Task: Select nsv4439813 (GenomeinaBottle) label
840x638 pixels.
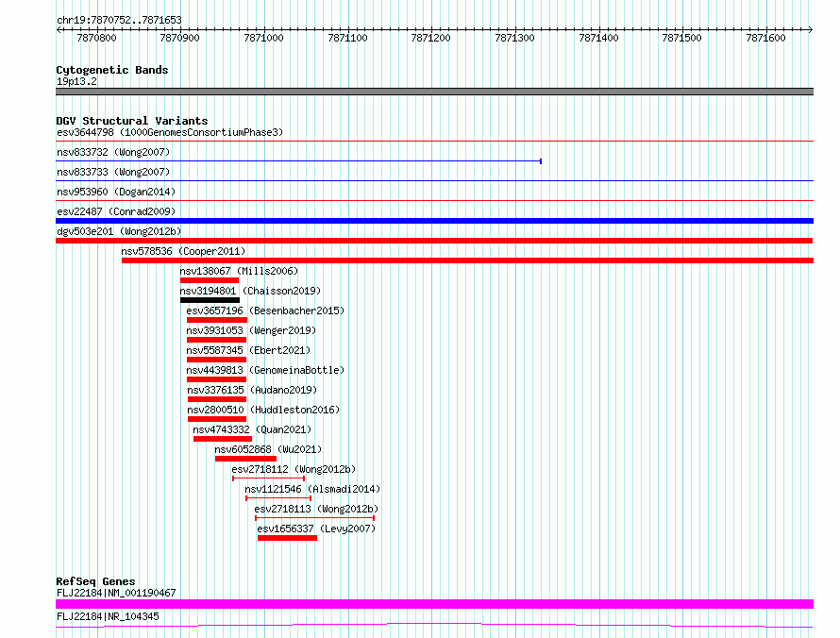Action: tap(265, 370)
